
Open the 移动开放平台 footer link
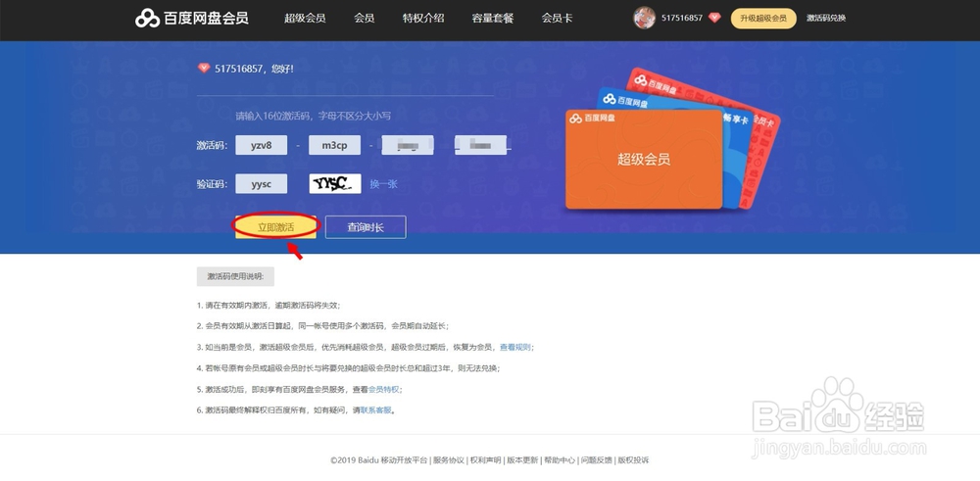405,460
